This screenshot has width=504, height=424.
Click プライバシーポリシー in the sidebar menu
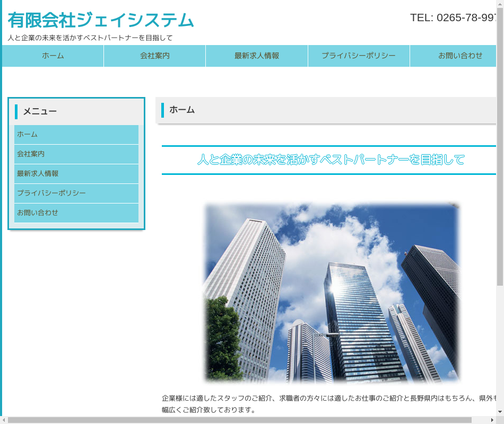coord(76,193)
